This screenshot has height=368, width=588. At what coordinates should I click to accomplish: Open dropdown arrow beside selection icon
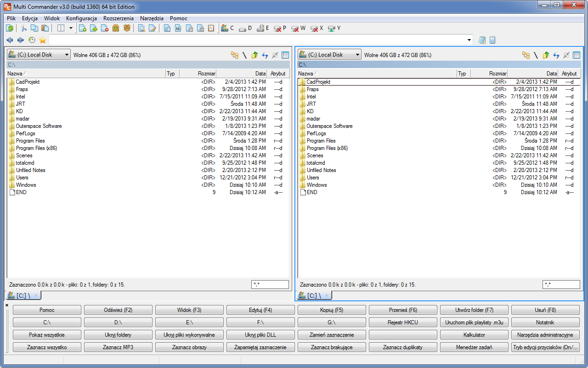71,28
